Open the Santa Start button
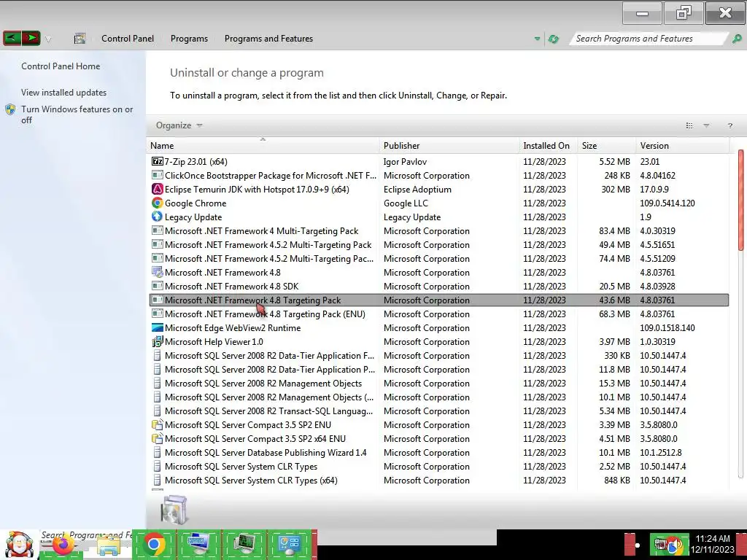Screen dimensions: 747x560 point(18,545)
